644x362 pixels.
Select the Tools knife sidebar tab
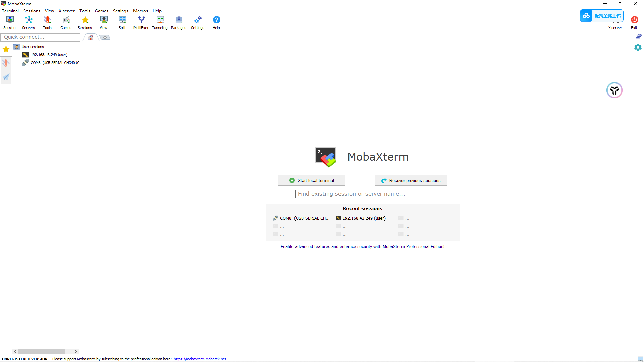[6, 63]
